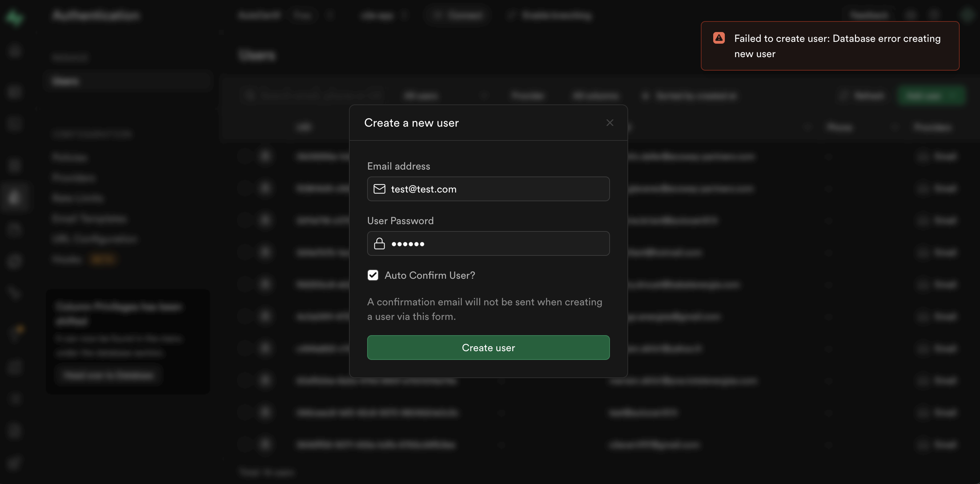Viewport: 980px width, 484px height.
Task: Click the highlighted Authentication icon in left rail
Action: pyautogui.click(x=15, y=197)
